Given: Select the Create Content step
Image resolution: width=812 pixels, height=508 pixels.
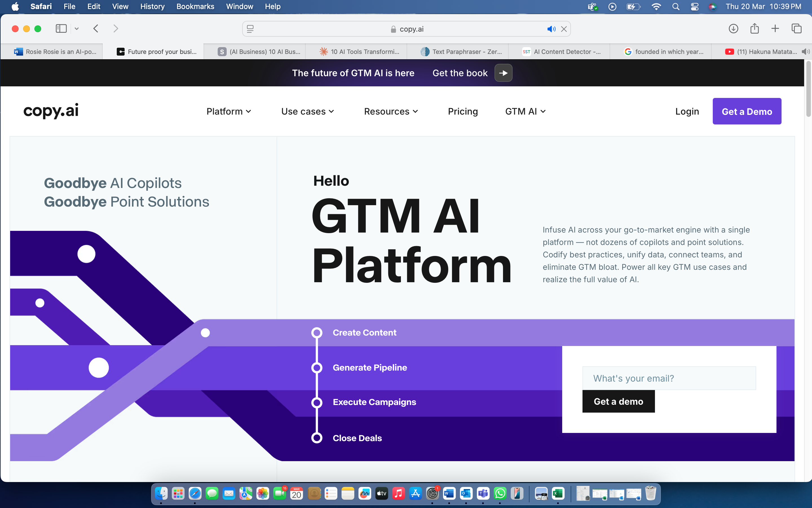Looking at the screenshot, I should 364,333.
